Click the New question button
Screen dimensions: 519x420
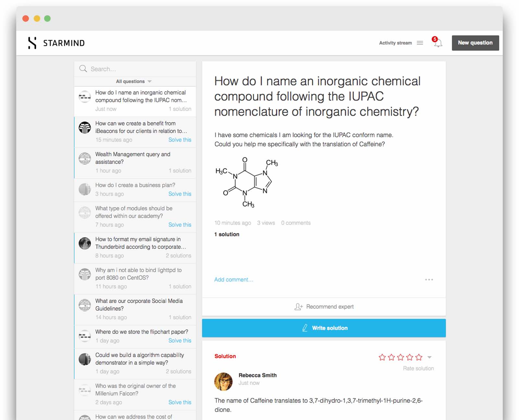tap(475, 43)
